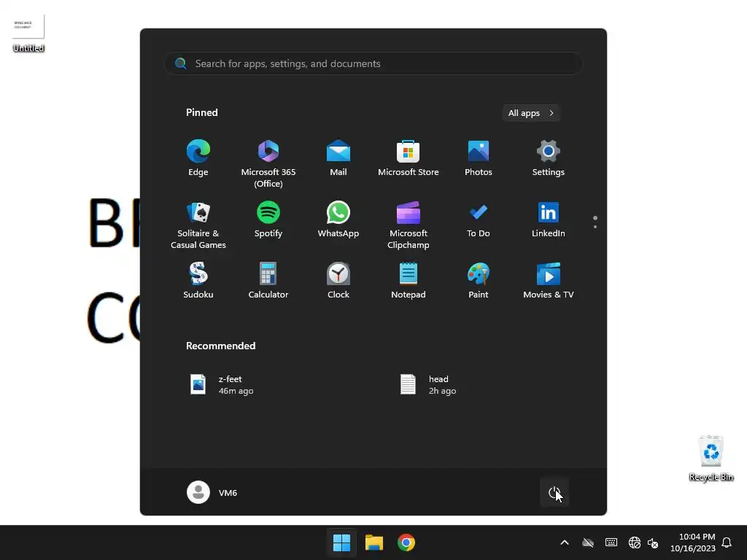This screenshot has height=560, width=747.
Task: Launch Microsoft 365 (Office)
Action: click(x=268, y=163)
